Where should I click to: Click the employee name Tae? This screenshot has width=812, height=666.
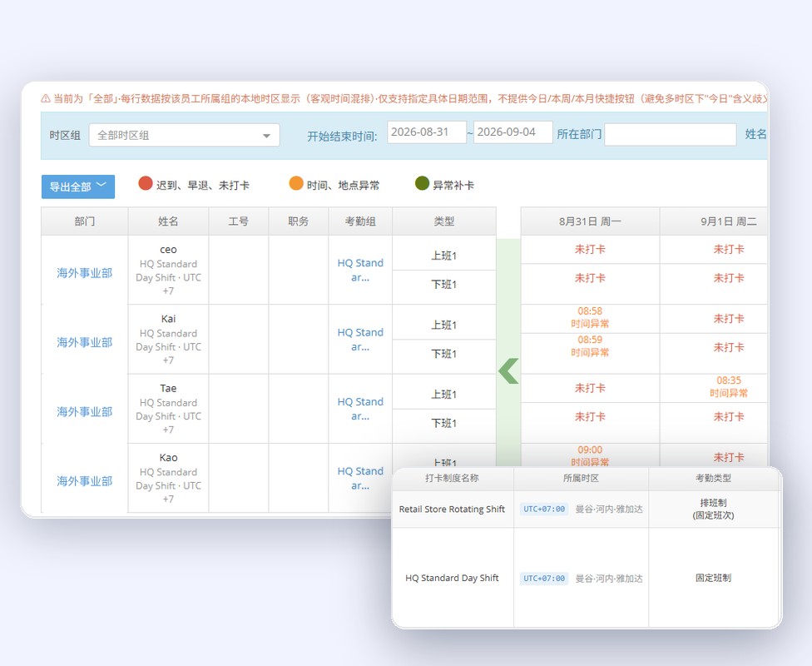168,388
